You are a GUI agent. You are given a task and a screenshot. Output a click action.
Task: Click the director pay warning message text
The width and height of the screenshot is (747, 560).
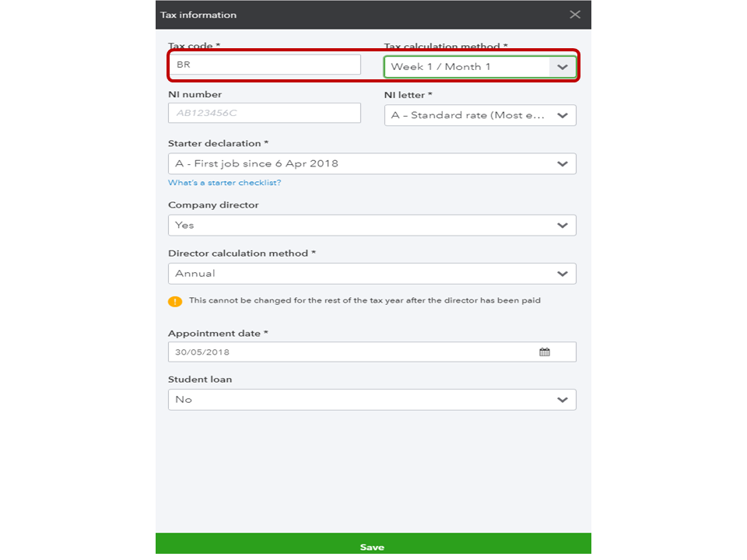(x=364, y=300)
